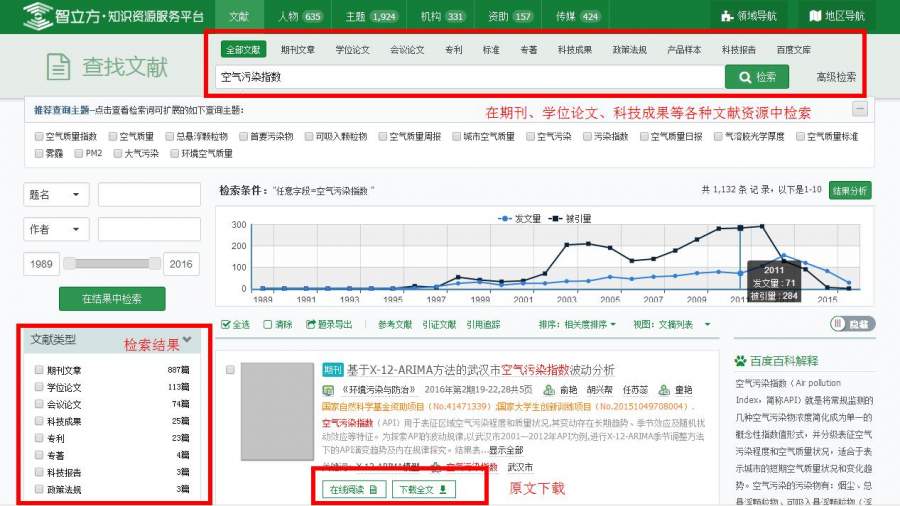Viewport: 900px width, 506px height.
Task: Click the 地区导航 map icon
Action: pyautogui.click(x=815, y=16)
